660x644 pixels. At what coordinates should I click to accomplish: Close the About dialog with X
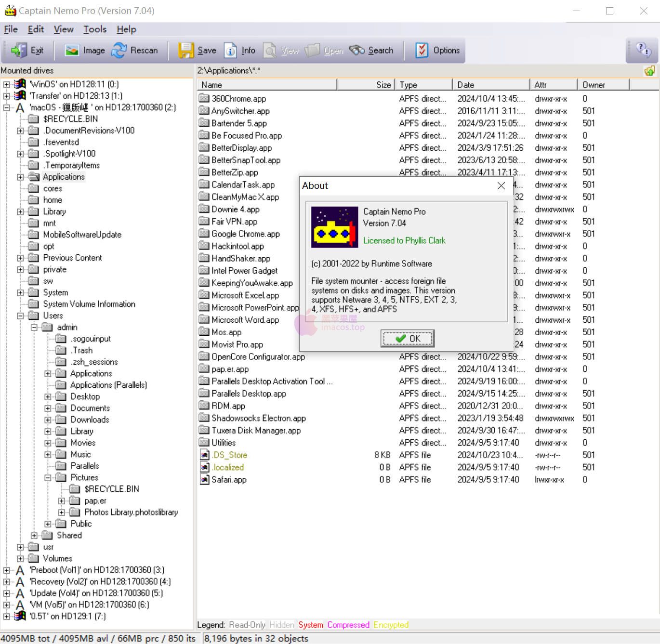[x=501, y=185]
